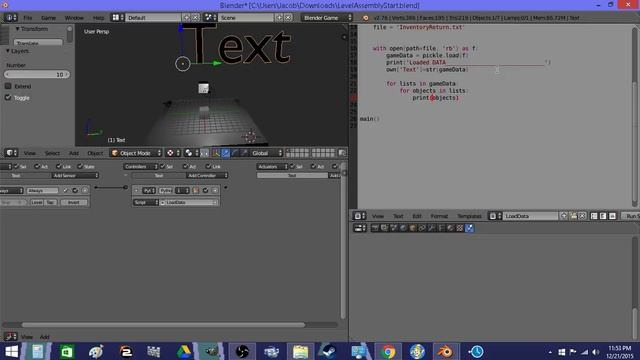Toggle the Controllers Sel checkbox

click(x=163, y=166)
